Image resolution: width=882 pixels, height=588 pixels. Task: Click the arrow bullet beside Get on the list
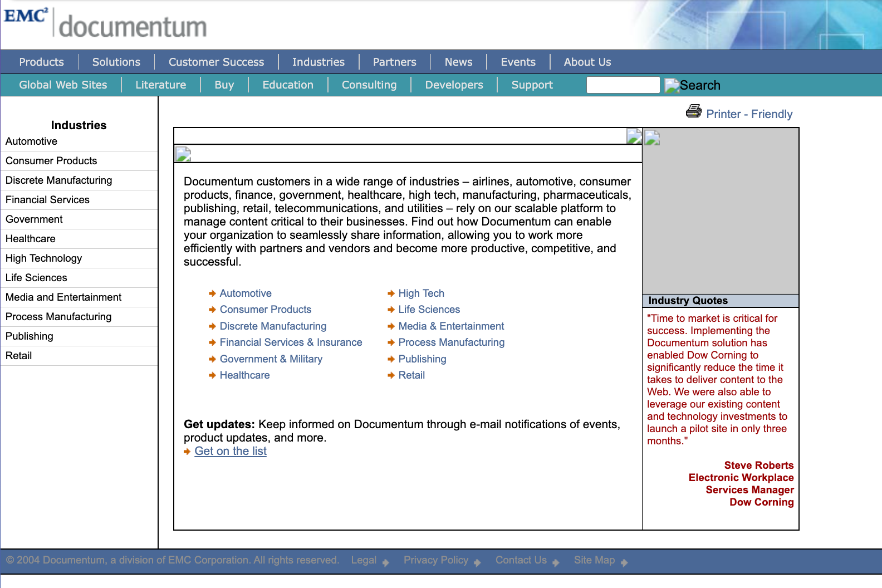coord(187,452)
